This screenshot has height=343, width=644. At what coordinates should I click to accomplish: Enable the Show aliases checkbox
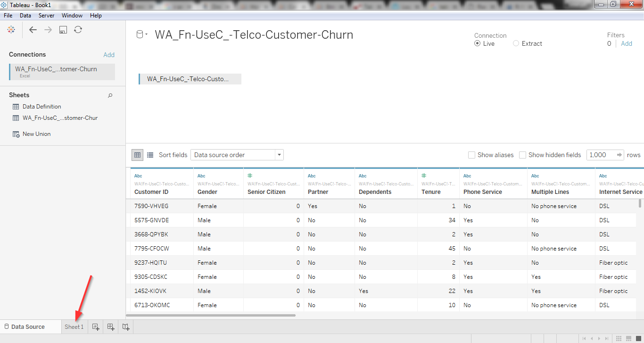471,155
